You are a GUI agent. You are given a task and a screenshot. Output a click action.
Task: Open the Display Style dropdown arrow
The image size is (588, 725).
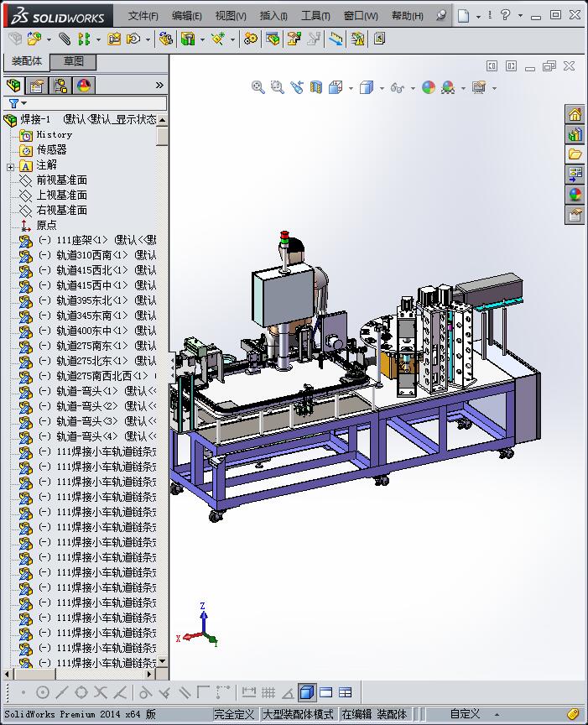[382, 88]
